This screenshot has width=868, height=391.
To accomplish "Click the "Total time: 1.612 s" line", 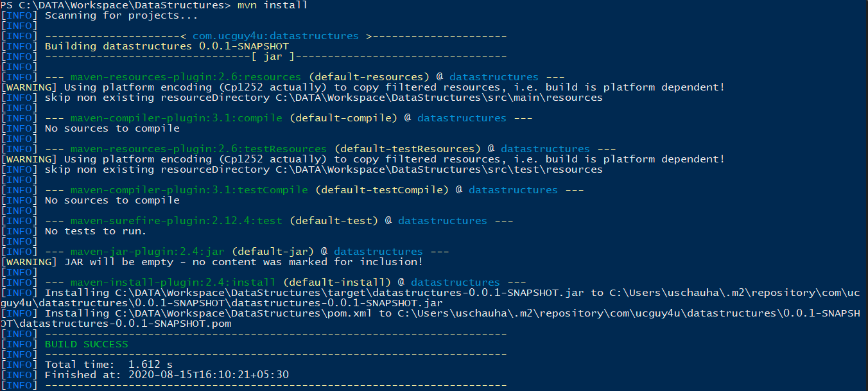I will 108,365.
